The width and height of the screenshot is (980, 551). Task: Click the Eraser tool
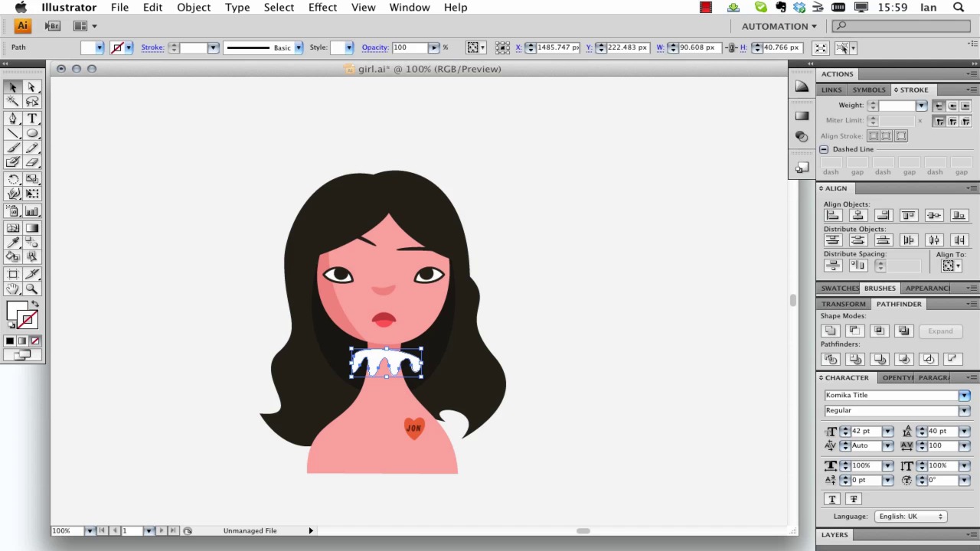click(x=32, y=162)
